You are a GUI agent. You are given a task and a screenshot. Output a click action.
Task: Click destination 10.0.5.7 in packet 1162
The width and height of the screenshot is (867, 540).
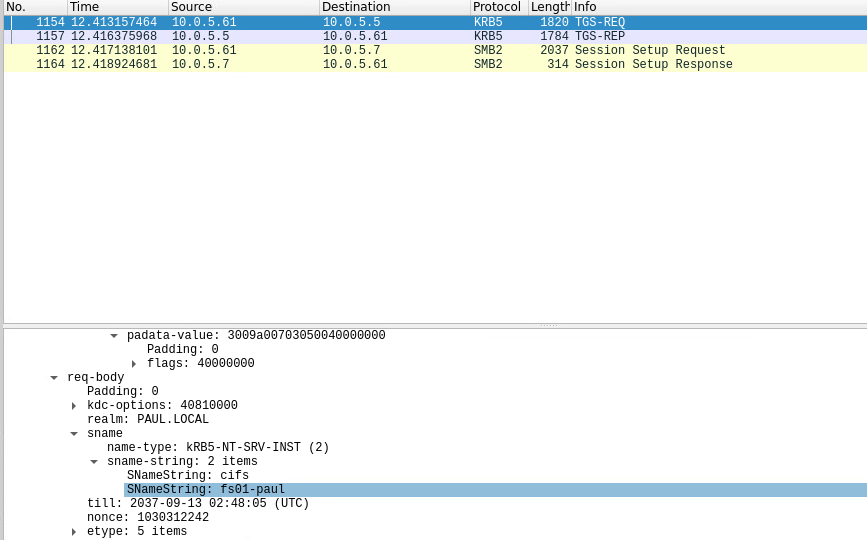click(x=352, y=50)
